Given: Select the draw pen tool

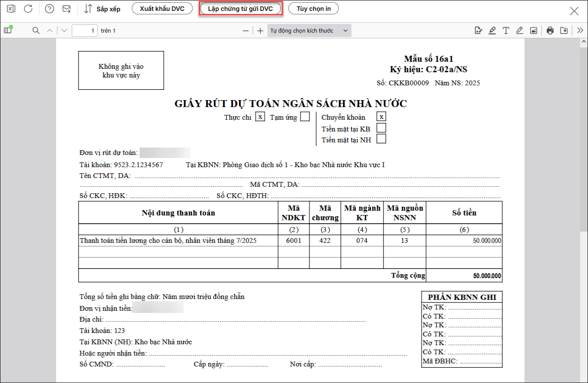Looking at the screenshot, I should point(519,30).
